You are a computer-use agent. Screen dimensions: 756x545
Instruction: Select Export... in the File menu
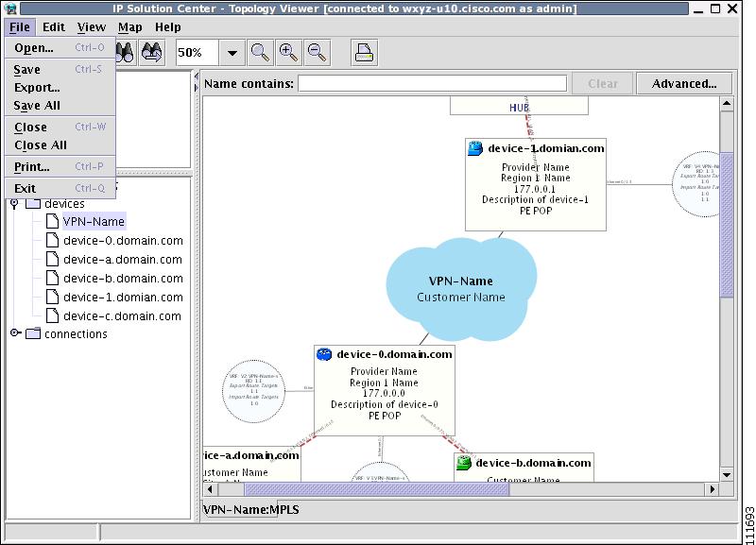[60, 88]
